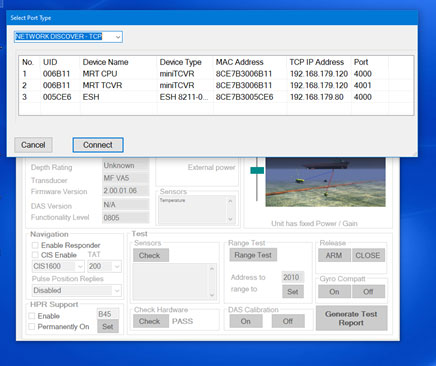Turn Gyro Compatt On
This screenshot has height=366, width=436.
pos(334,292)
